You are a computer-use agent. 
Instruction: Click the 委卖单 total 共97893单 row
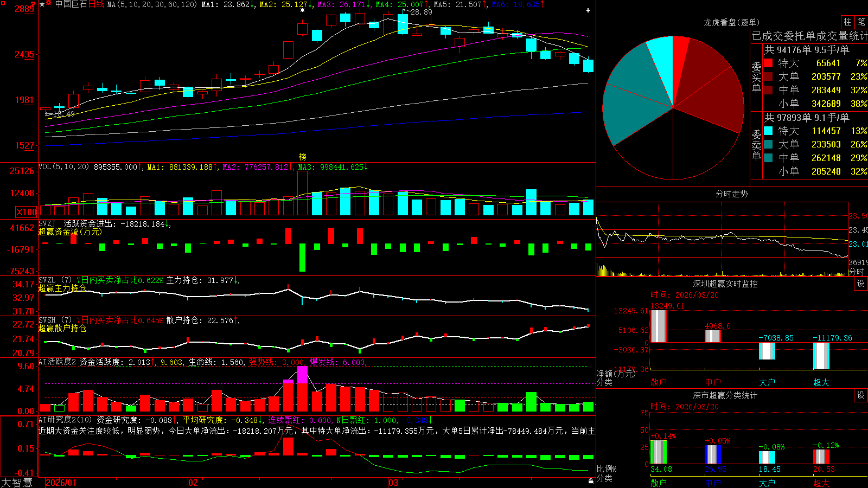pyautogui.click(x=808, y=118)
